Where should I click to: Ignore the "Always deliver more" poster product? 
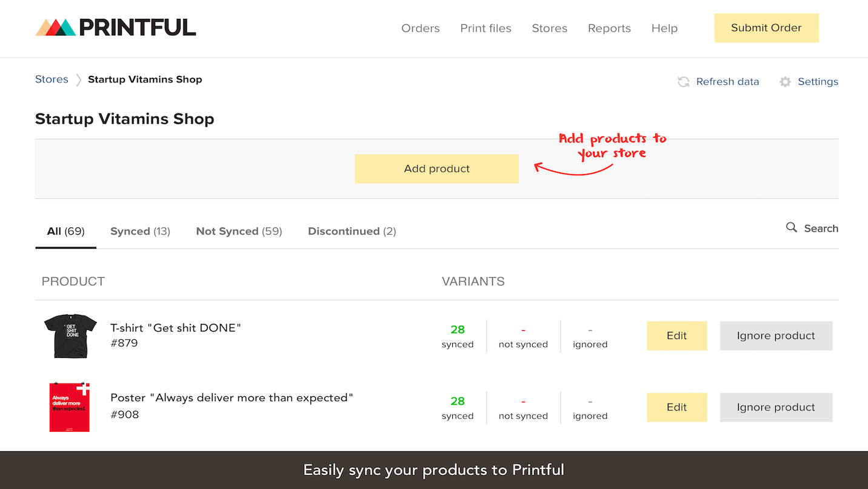(776, 407)
